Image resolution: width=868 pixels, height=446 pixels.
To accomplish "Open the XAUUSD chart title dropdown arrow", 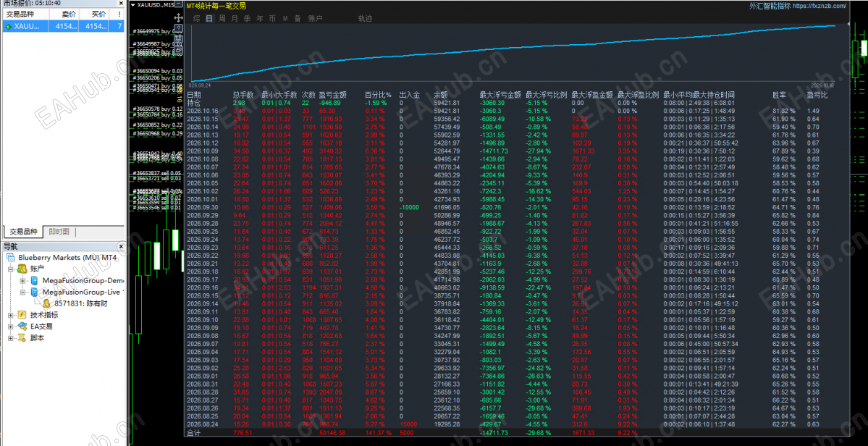I will [133, 5].
